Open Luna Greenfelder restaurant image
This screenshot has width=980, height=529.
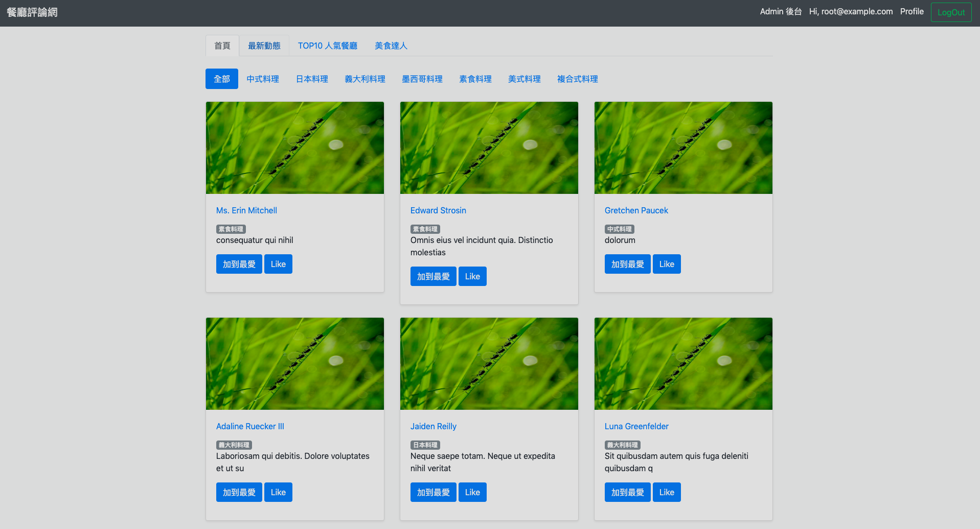tap(683, 364)
